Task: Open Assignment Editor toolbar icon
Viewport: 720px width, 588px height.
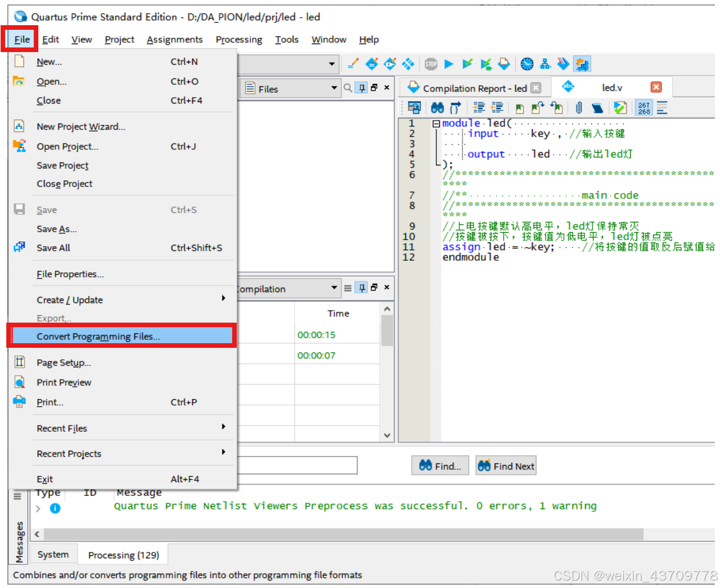Action: [x=372, y=64]
